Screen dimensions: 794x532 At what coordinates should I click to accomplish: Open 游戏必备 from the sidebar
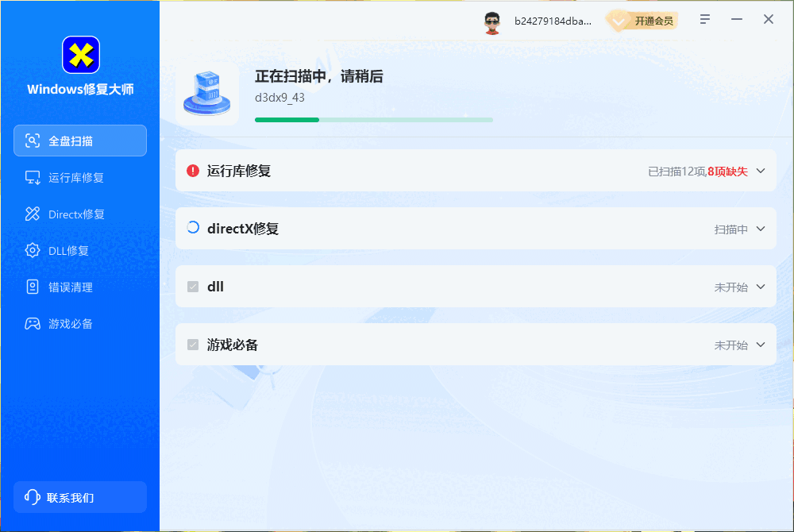point(79,323)
